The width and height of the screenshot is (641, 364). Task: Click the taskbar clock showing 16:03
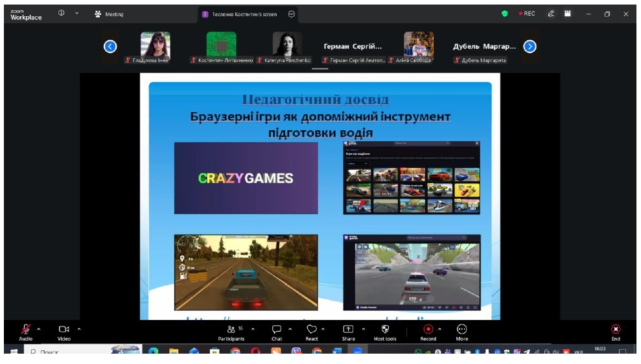click(x=600, y=349)
